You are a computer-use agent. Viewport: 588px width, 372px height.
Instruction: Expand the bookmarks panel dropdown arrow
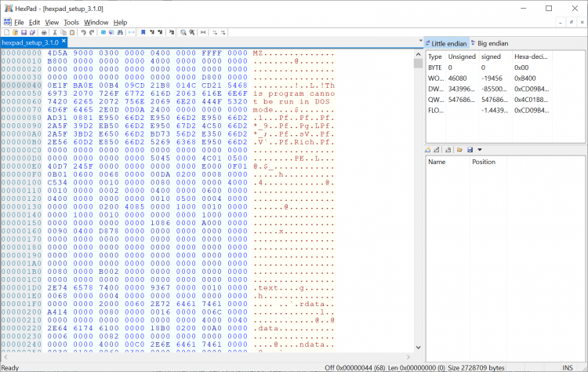(479, 149)
